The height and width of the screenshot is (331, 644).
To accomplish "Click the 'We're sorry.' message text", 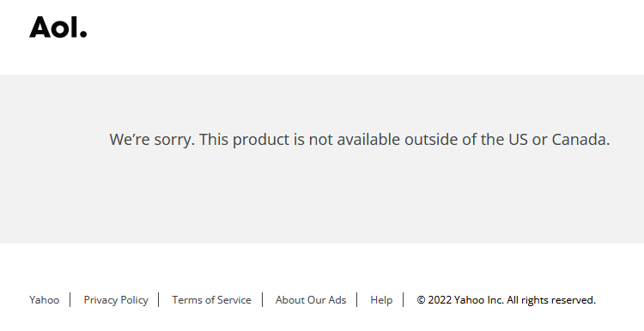I will [x=152, y=140].
